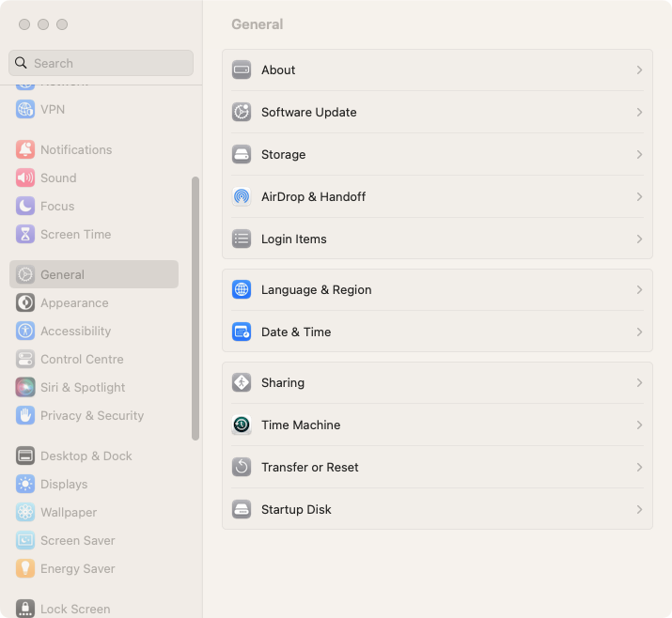Viewport: 672px width, 618px height.
Task: Select the Control Centre switches icon
Action: tap(25, 359)
